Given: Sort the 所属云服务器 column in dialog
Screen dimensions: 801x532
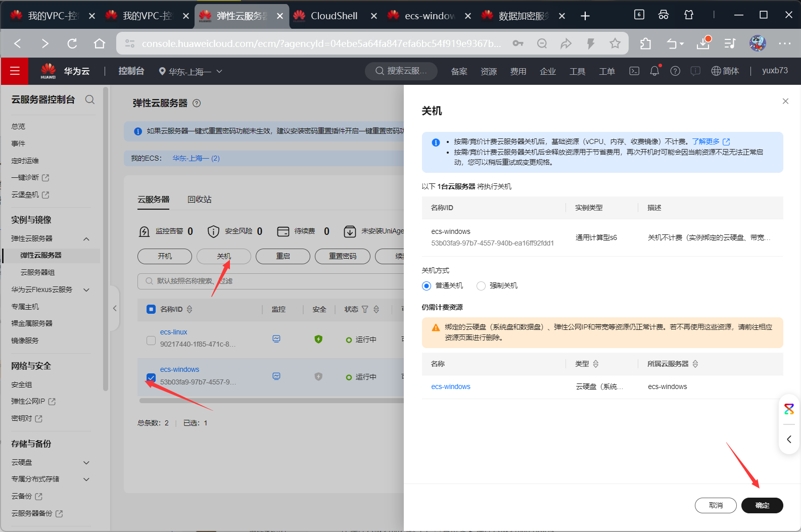Looking at the screenshot, I should click(x=695, y=364).
